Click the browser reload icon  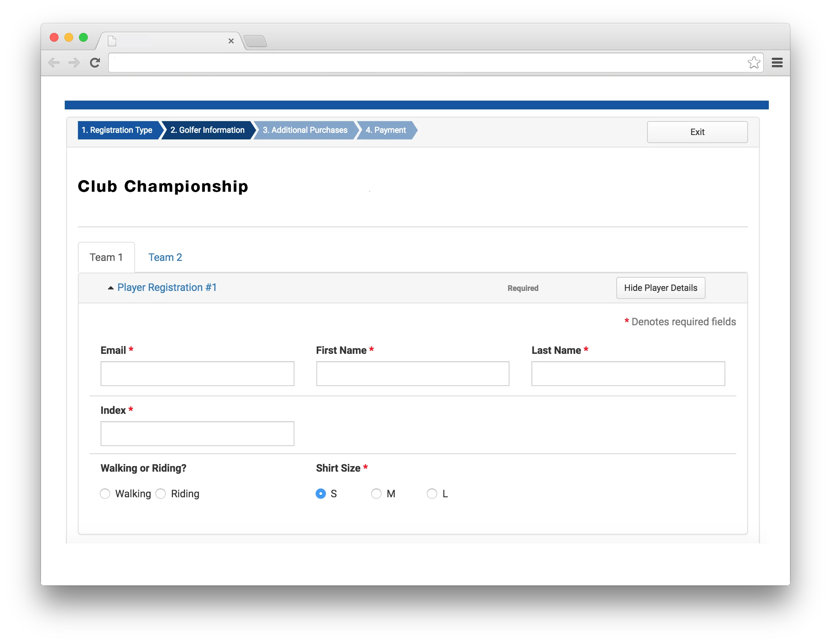[95, 63]
